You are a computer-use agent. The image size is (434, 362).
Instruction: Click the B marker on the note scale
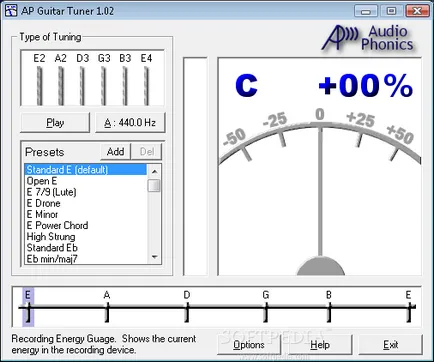point(329,307)
